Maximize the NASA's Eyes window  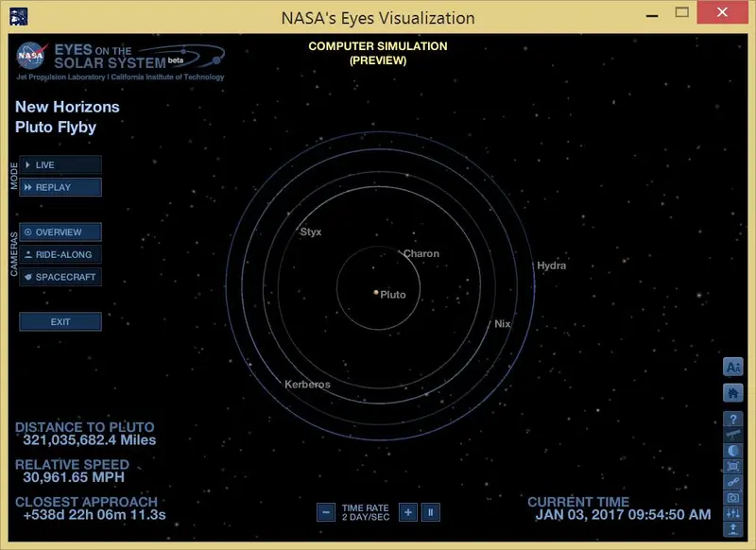(x=681, y=12)
